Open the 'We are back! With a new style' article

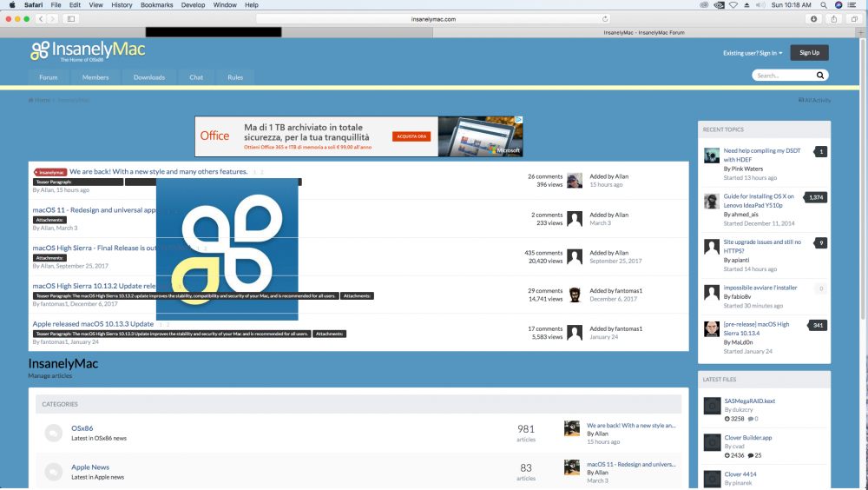point(158,172)
